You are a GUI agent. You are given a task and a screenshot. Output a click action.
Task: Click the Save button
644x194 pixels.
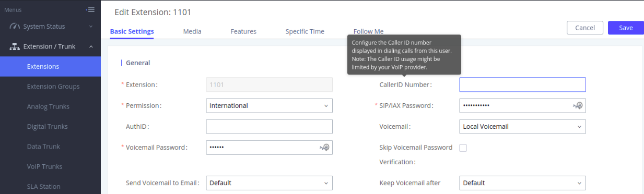click(626, 28)
